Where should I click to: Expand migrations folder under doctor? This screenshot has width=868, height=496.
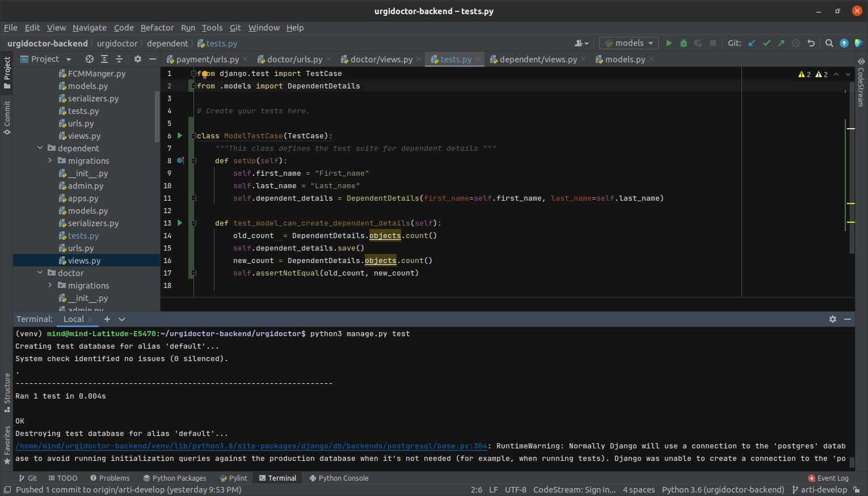click(50, 285)
